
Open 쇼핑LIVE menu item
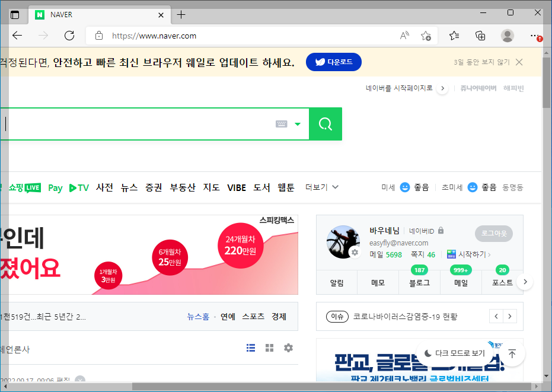click(x=25, y=188)
